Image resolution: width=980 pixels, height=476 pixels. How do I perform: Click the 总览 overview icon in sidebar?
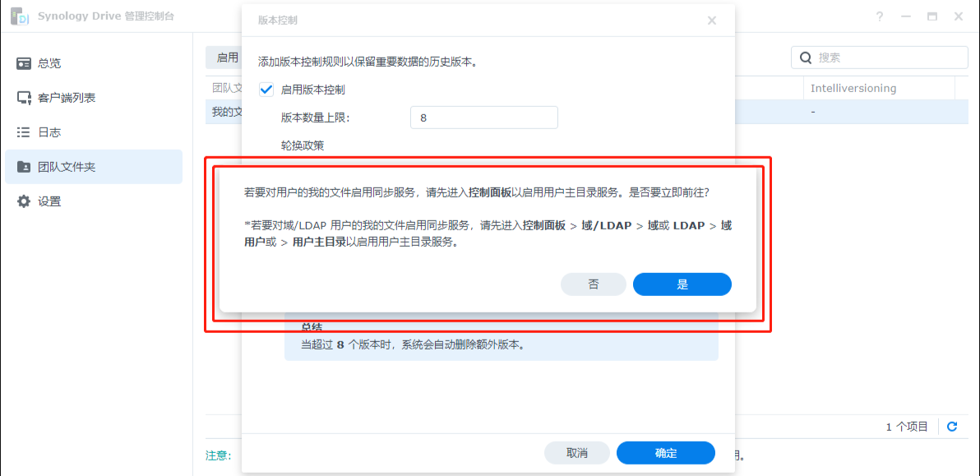24,63
